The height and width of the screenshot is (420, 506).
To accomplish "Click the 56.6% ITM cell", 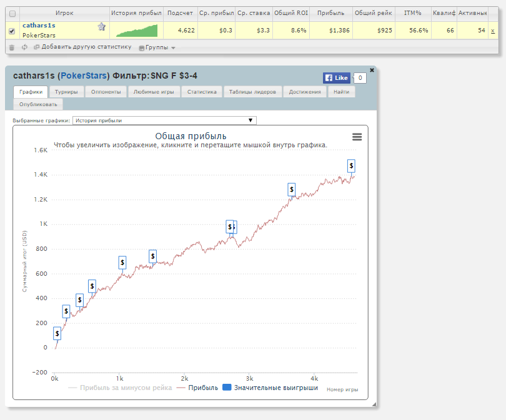I will coord(413,31).
